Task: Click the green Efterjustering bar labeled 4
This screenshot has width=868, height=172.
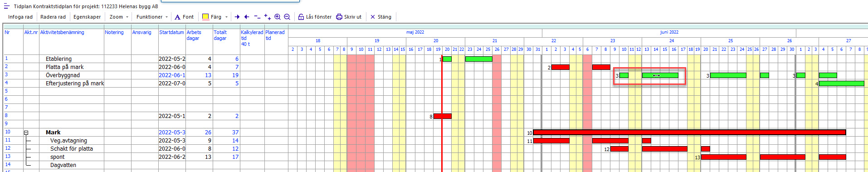Action: 841,84
